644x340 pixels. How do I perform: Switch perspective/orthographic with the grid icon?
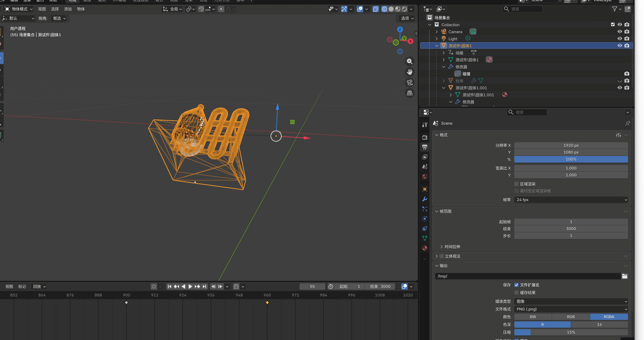coord(409,93)
